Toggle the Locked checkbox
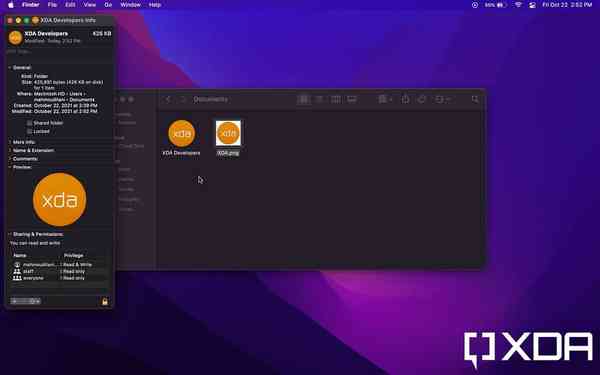This screenshot has height=375, width=600. (x=29, y=131)
